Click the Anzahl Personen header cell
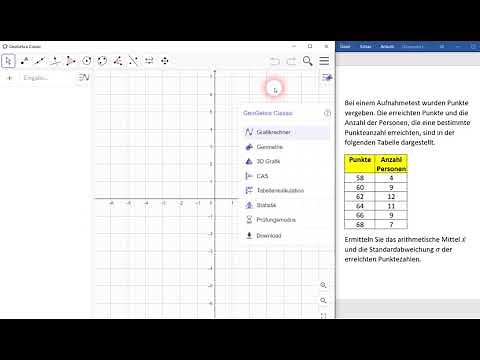This screenshot has width=480, height=360. click(x=391, y=164)
